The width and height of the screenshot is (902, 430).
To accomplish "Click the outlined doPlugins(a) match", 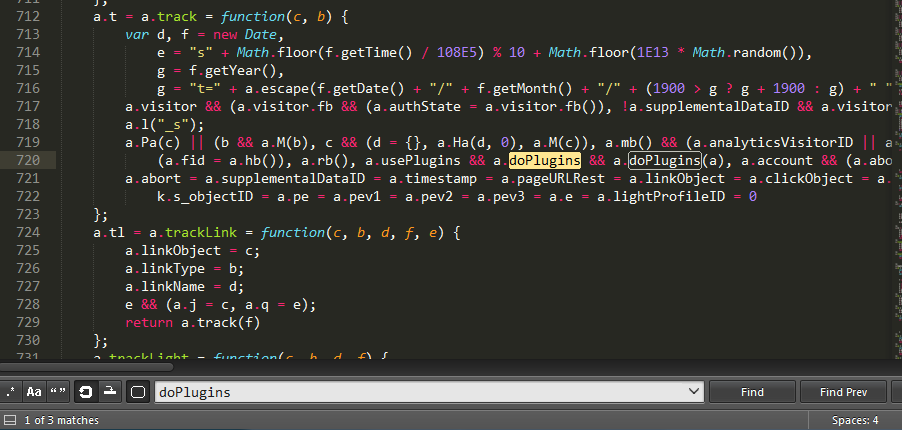I will point(664,160).
